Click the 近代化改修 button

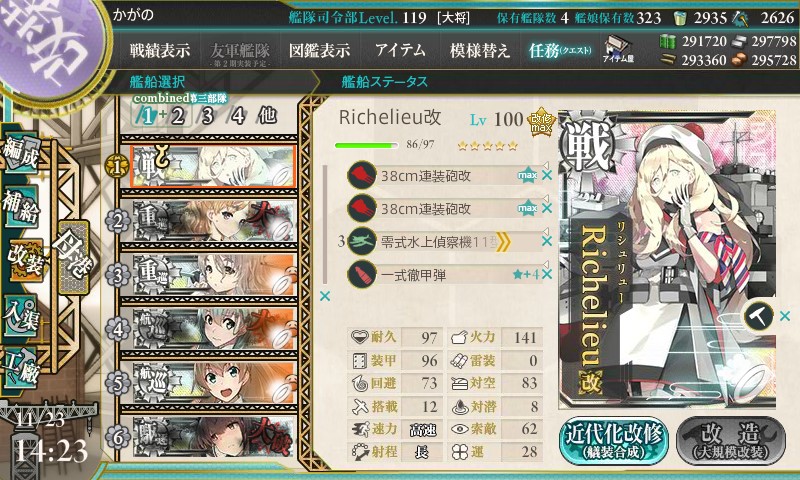(614, 440)
